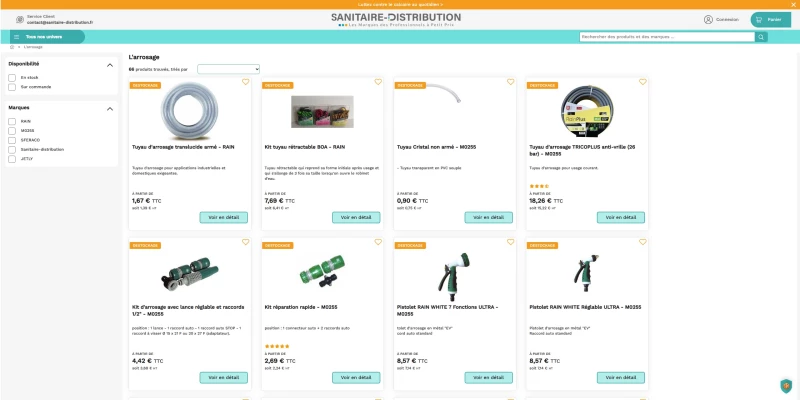Click DESTOCKAGE badge on Kit tuyau rétractable
The image size is (800, 400).
point(278,85)
